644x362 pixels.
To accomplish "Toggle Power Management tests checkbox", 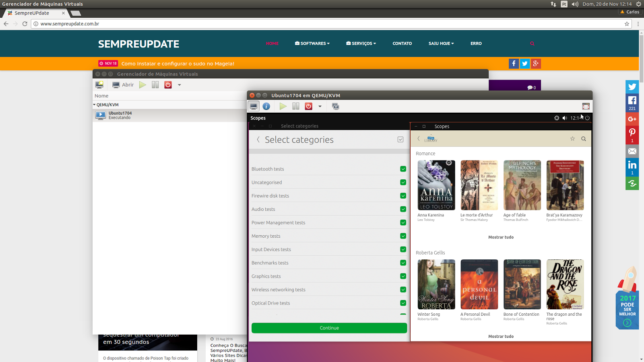I will (x=403, y=222).
